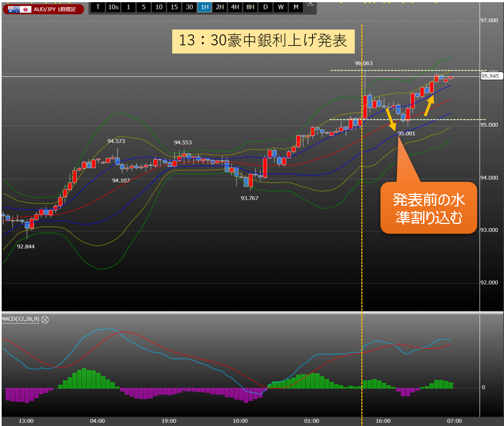Screen dimensions: 504x426
Task: Select the 8H timeframe
Action: pos(250,7)
